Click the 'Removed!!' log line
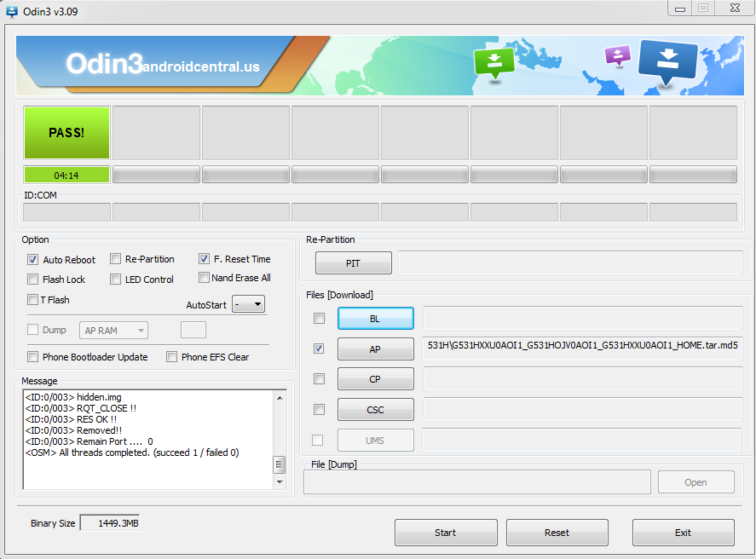The image size is (756, 559). 73,430
